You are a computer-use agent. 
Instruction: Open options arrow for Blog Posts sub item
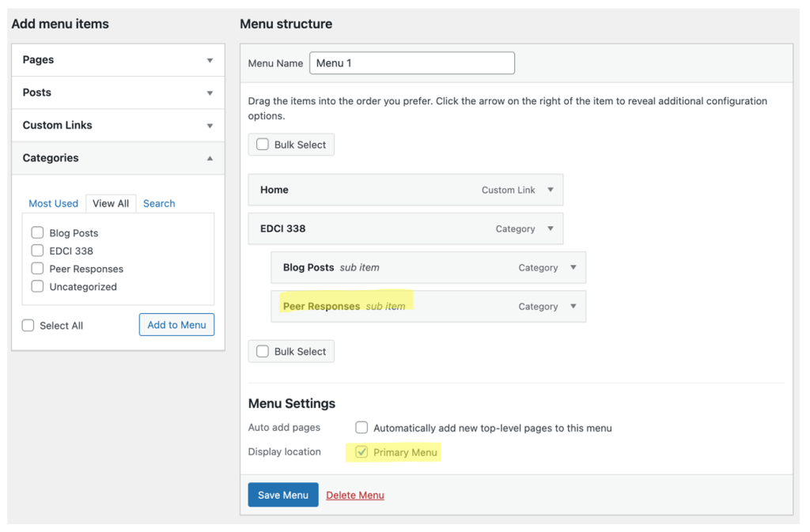tap(573, 268)
